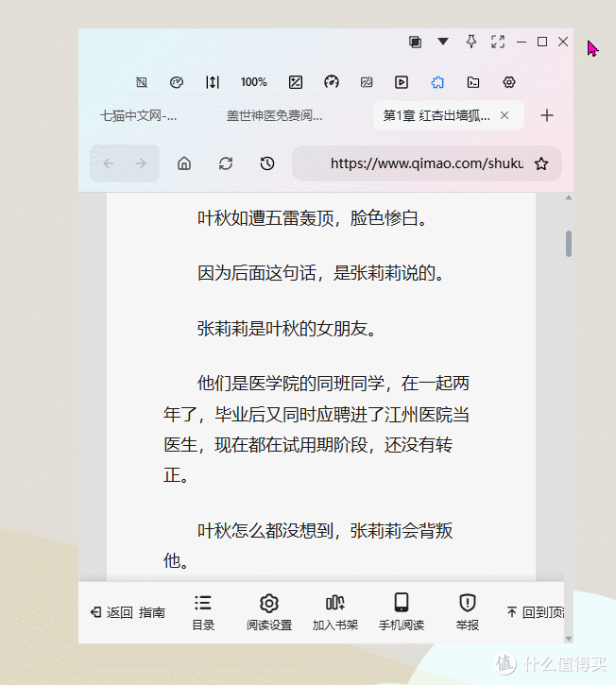
Task: Click the scrollbar up arrow
Action: (x=569, y=197)
